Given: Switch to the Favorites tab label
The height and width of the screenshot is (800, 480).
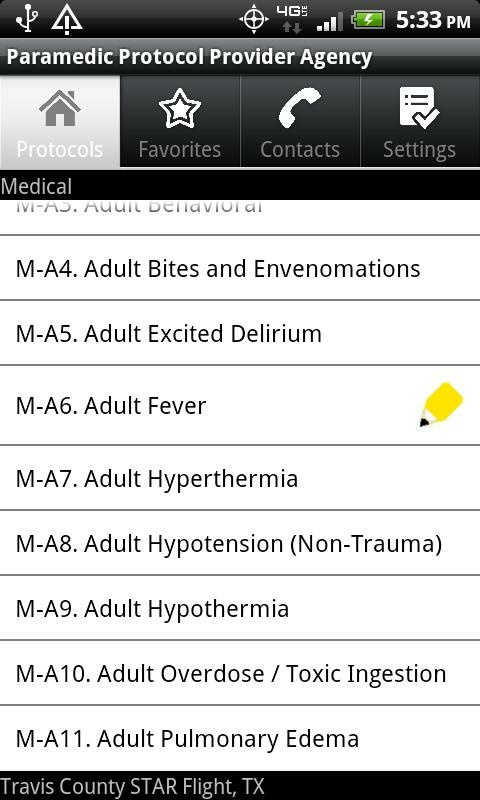Looking at the screenshot, I should point(180,149).
